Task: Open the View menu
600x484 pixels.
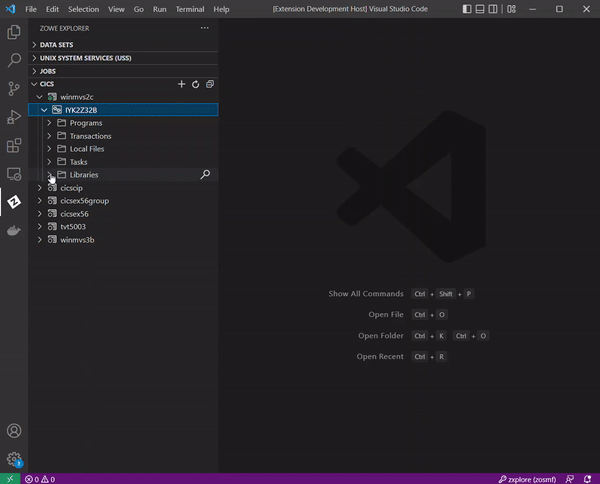Action: point(116,9)
